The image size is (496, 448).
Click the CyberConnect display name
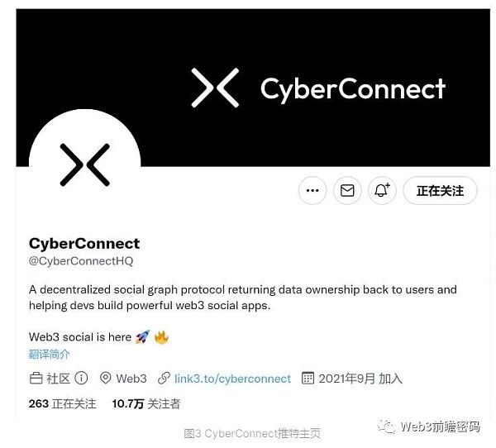(x=84, y=243)
